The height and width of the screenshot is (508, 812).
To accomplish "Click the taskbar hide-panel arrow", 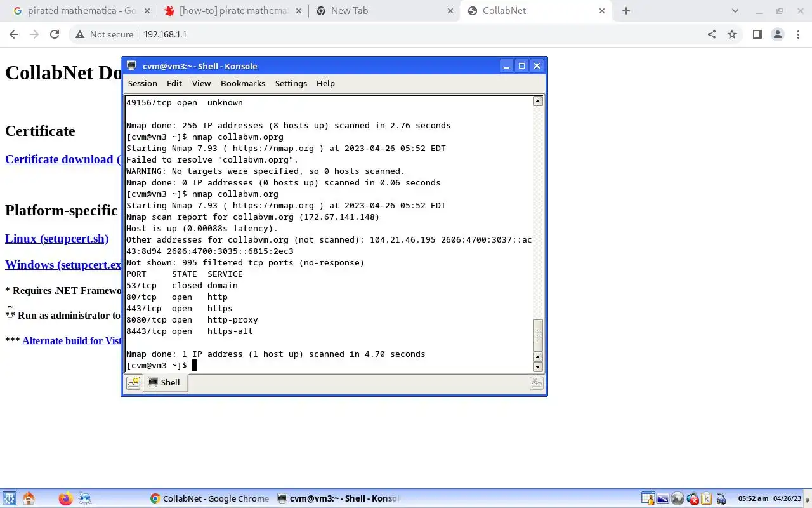I will (808, 498).
